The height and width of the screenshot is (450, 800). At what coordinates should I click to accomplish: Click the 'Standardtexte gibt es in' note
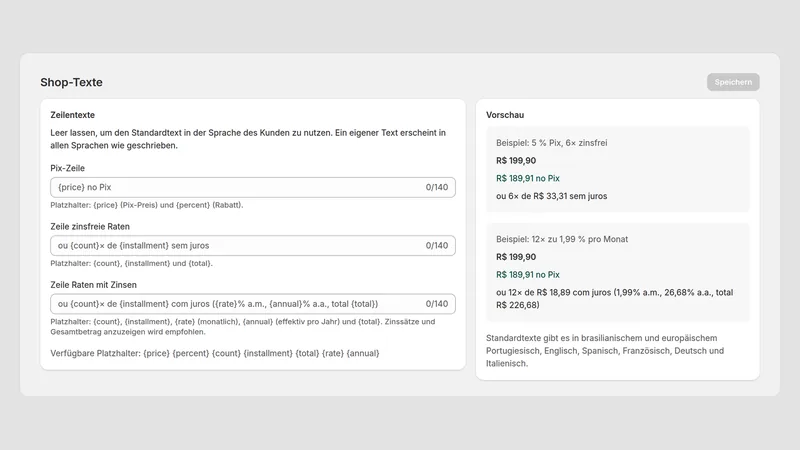605,351
